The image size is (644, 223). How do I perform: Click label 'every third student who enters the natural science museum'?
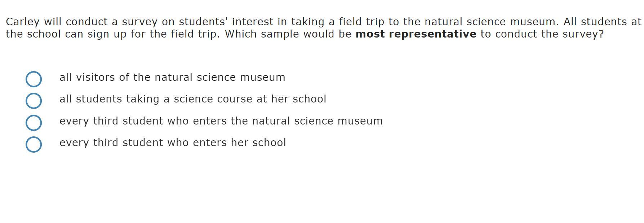tap(221, 121)
